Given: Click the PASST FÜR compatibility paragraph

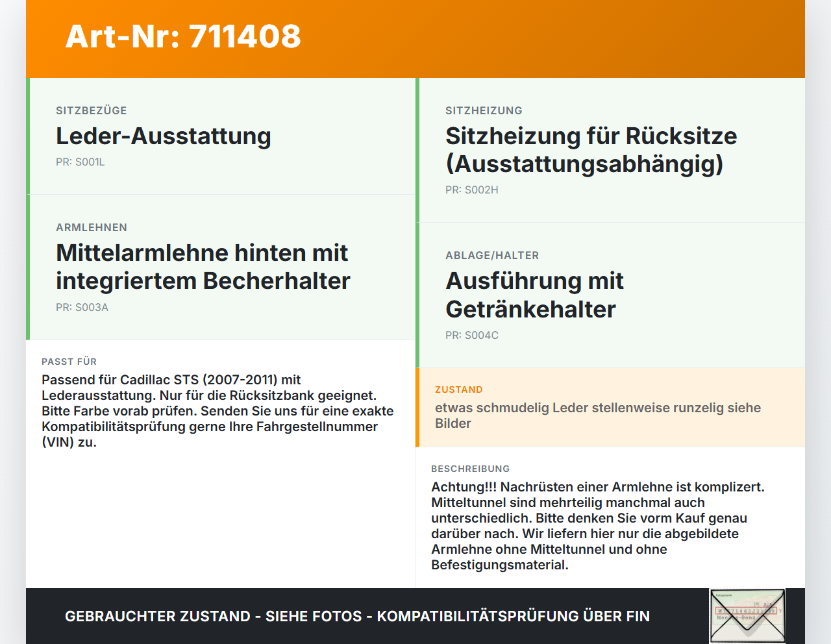Looking at the screenshot, I should point(218,411).
